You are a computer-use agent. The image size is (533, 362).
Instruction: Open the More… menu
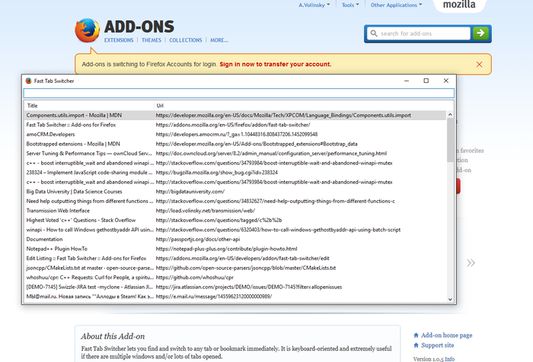[x=219, y=40]
